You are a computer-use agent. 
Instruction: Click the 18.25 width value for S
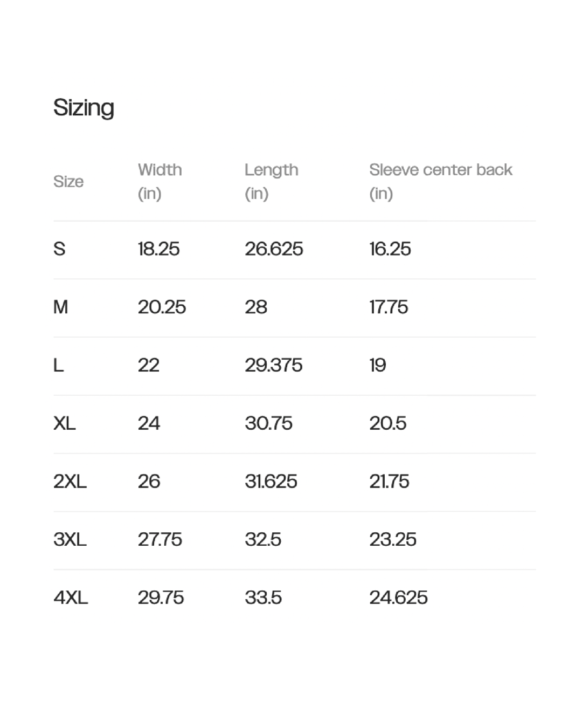[158, 249]
